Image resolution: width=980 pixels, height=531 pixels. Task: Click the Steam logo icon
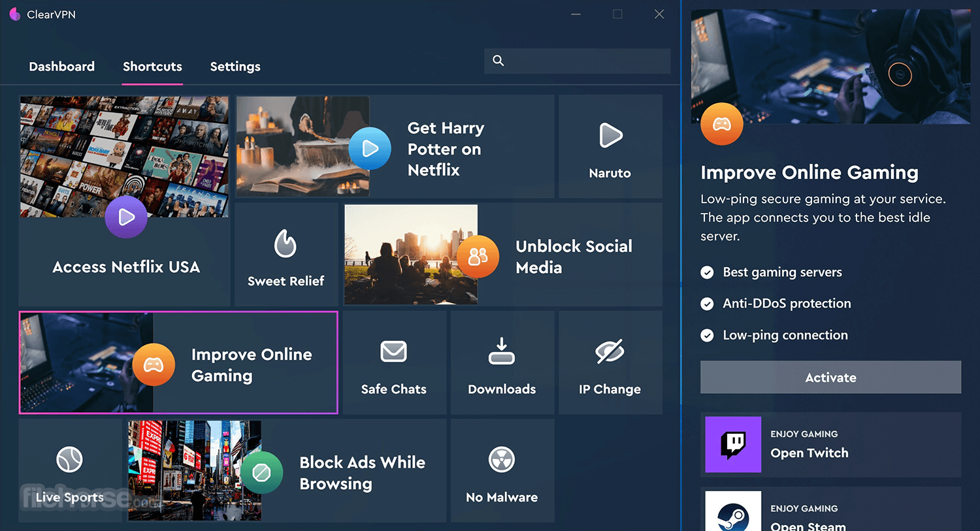tap(733, 511)
